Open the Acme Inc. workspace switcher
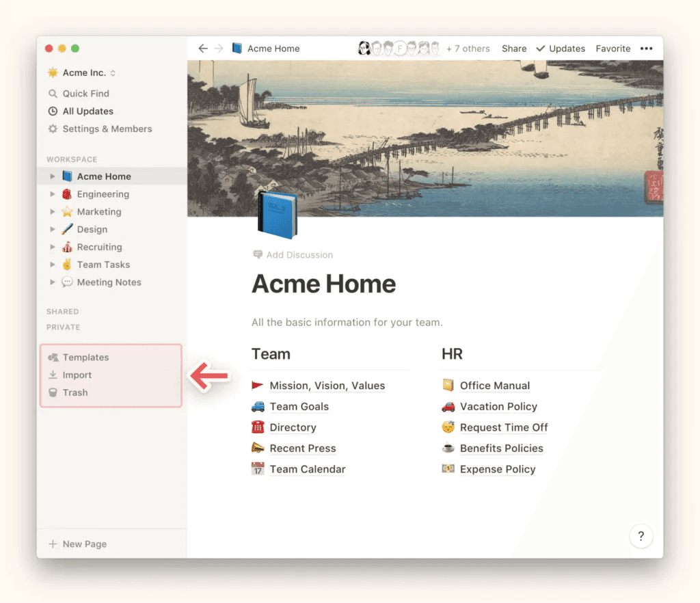This screenshot has width=700, height=603. pyautogui.click(x=82, y=72)
